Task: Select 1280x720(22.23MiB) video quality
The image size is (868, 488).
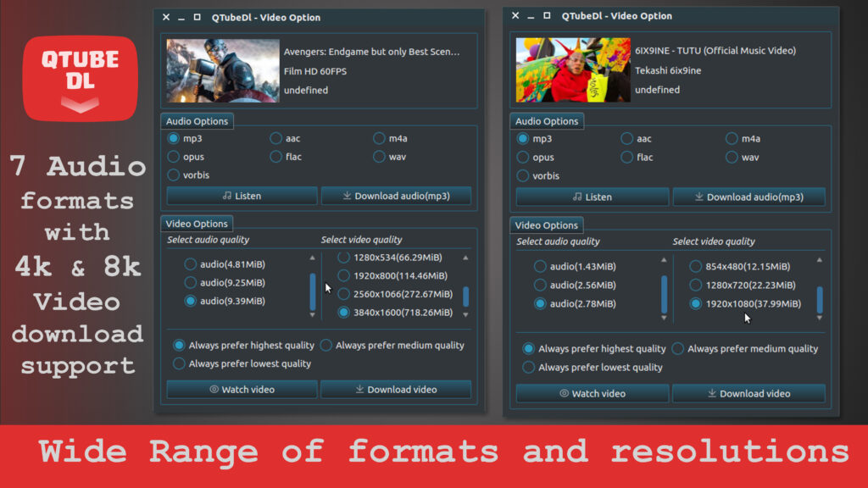Action: (x=696, y=286)
